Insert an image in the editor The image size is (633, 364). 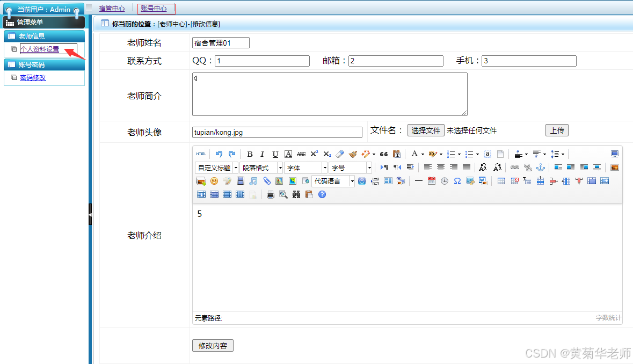pos(200,181)
